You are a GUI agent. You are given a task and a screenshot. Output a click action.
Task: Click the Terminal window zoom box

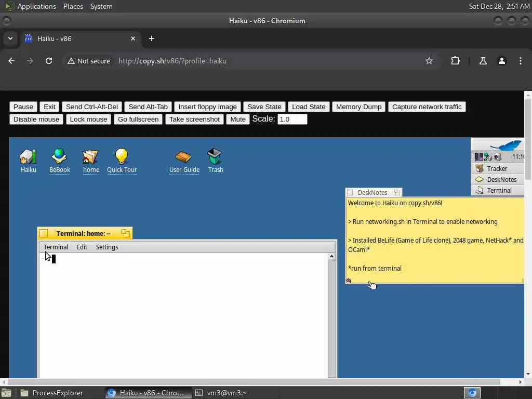[x=125, y=233]
